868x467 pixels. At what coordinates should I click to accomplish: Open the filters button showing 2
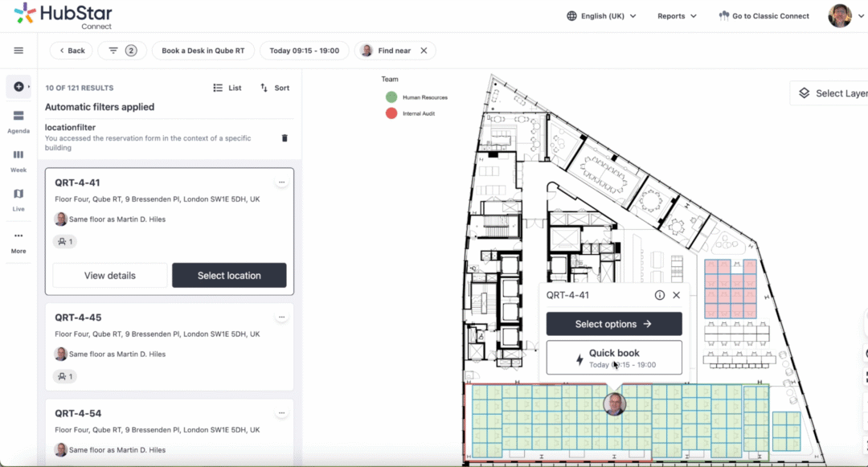pyautogui.click(x=122, y=51)
